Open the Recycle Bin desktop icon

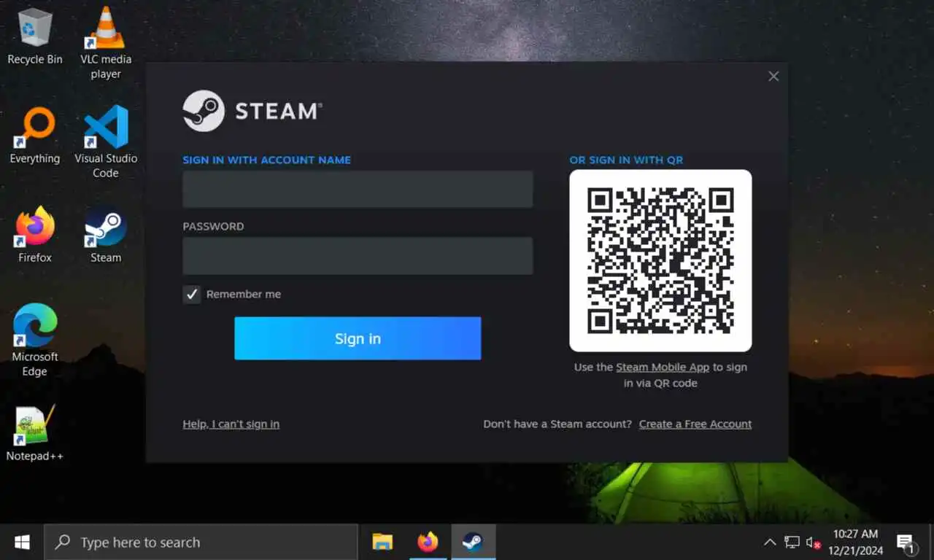34,36
